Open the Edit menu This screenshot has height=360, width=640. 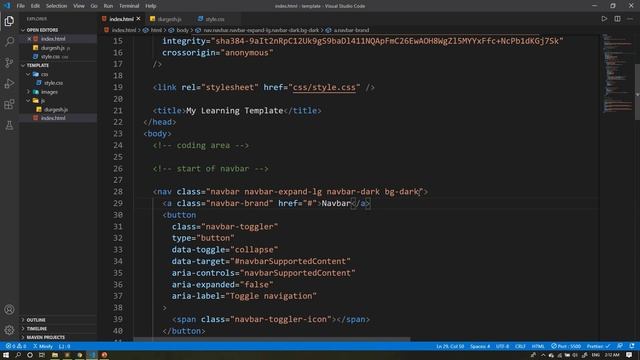tap(35, 6)
